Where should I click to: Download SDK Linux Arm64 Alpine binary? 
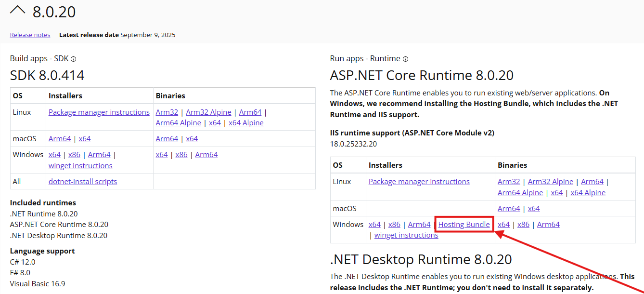pos(179,122)
